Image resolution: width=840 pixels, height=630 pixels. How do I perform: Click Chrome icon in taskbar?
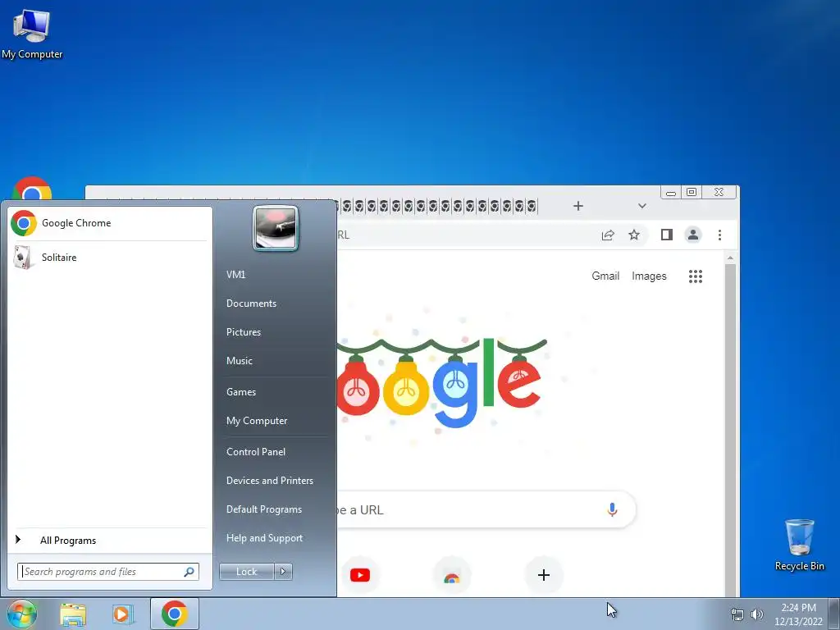pos(174,614)
